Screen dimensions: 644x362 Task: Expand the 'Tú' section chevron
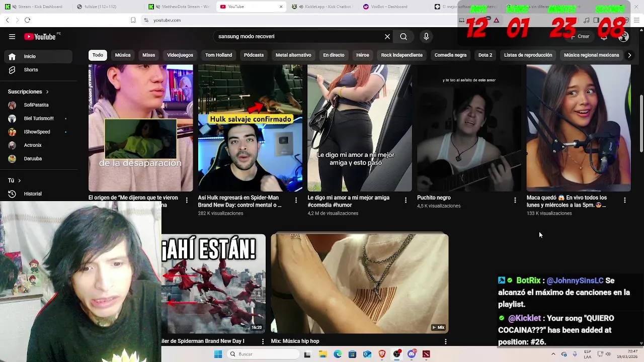(x=20, y=180)
